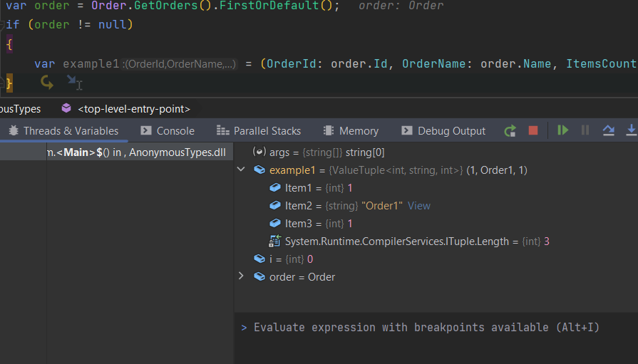
Task: Click the bug icon on Threads & Variables tab
Action: tap(14, 130)
